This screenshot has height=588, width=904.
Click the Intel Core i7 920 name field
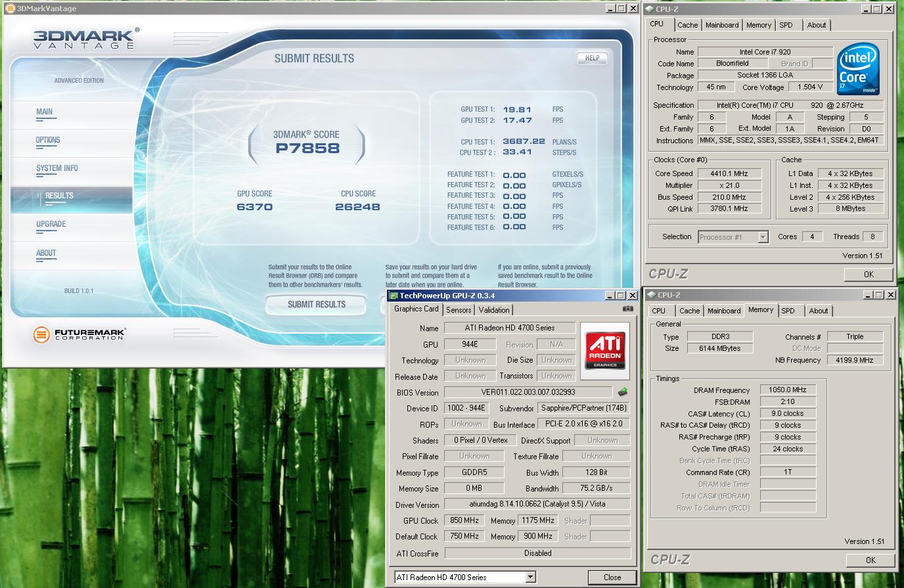point(765,51)
